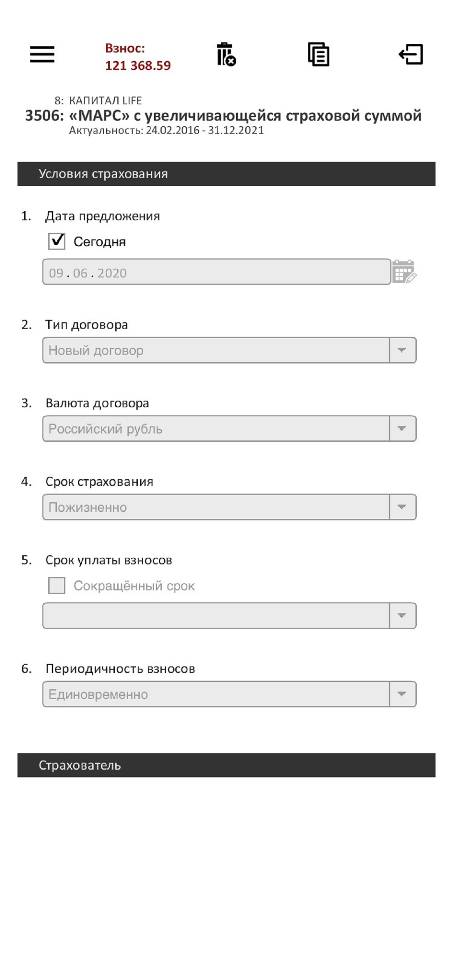Click the Страхователь section header
The width and height of the screenshot is (453, 980).
[226, 765]
